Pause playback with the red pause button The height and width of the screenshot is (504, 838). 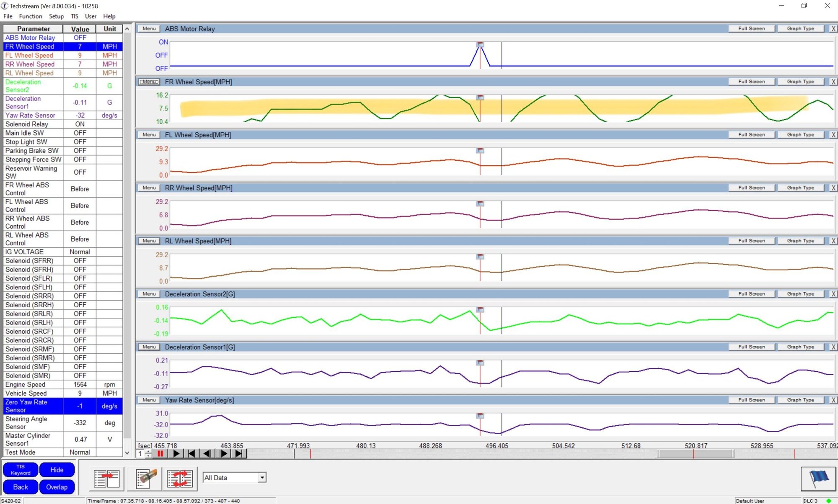pyautogui.click(x=160, y=453)
